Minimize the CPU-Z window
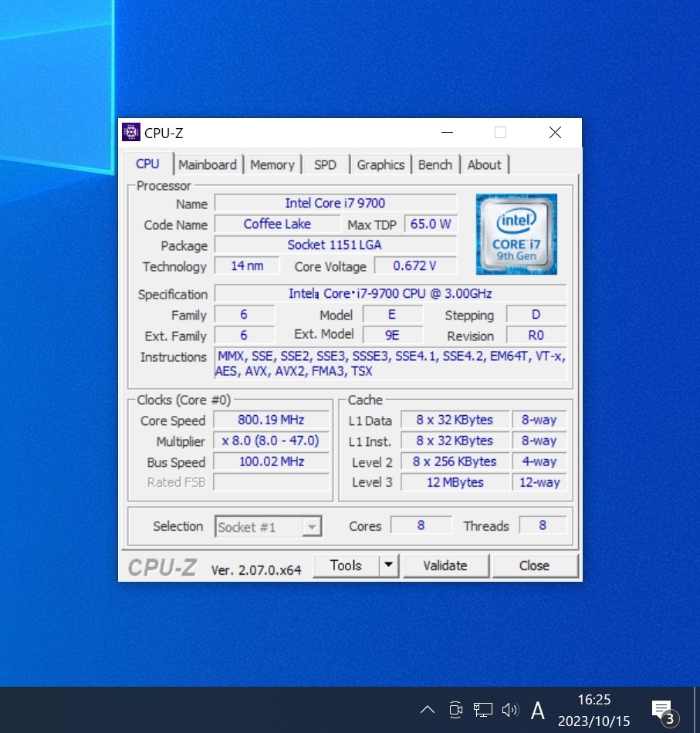The image size is (700, 733). click(x=447, y=132)
